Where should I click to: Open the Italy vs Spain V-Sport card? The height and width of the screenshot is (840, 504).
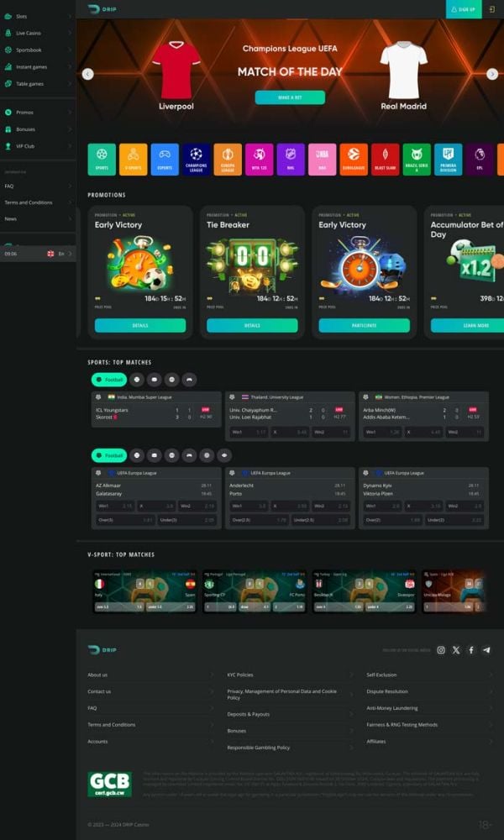click(144, 591)
